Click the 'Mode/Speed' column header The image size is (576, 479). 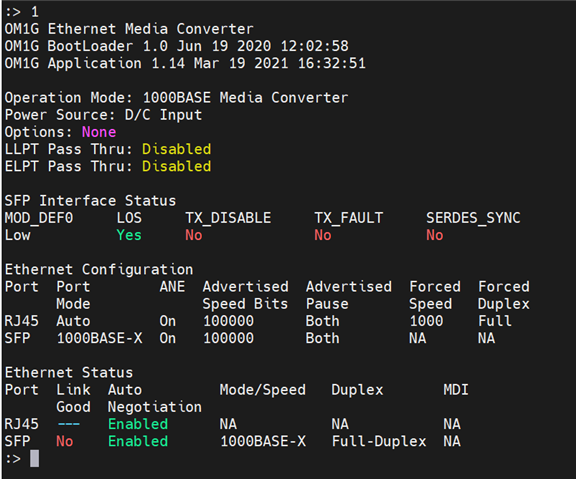point(263,390)
